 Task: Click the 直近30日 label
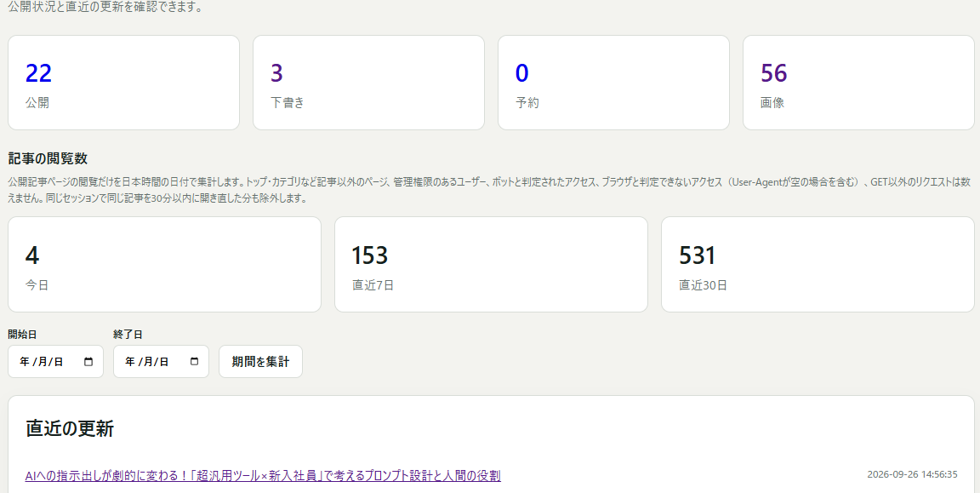click(x=704, y=285)
